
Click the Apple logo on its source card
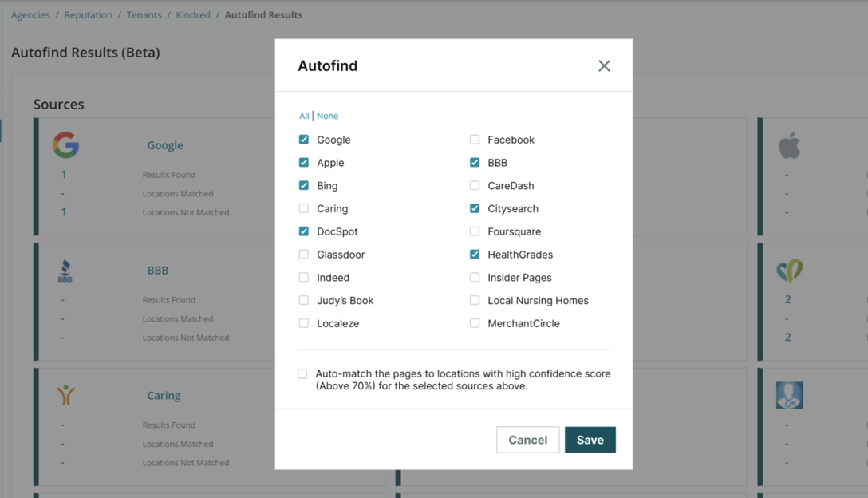[789, 144]
